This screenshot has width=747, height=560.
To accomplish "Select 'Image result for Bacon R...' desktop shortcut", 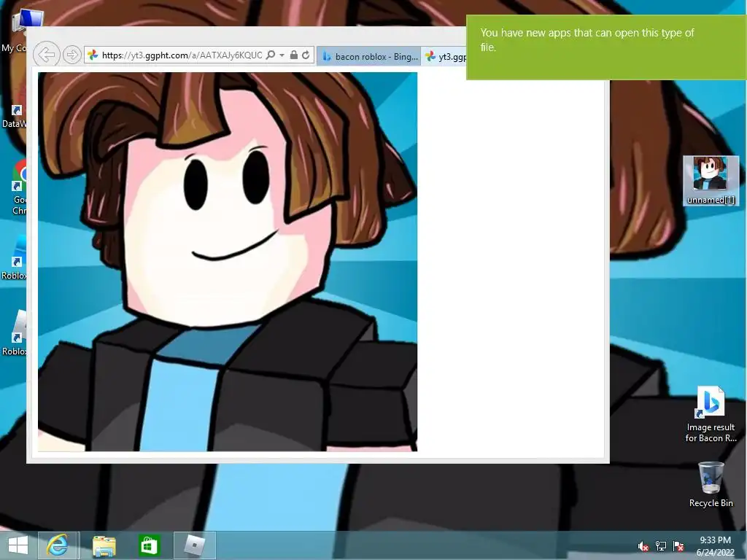I will click(x=711, y=414).
